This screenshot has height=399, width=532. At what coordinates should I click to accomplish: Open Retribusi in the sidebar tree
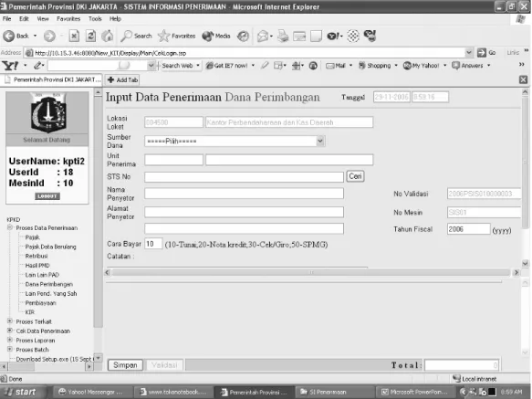point(37,256)
